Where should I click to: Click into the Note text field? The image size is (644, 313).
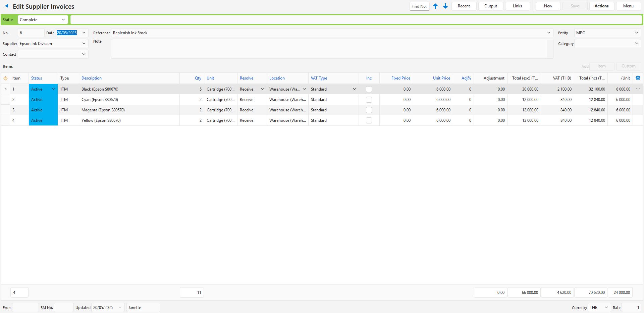coord(329,49)
